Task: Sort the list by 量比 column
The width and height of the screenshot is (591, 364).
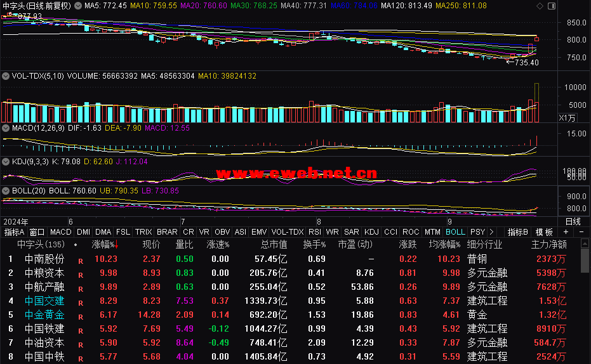Action: coord(184,245)
